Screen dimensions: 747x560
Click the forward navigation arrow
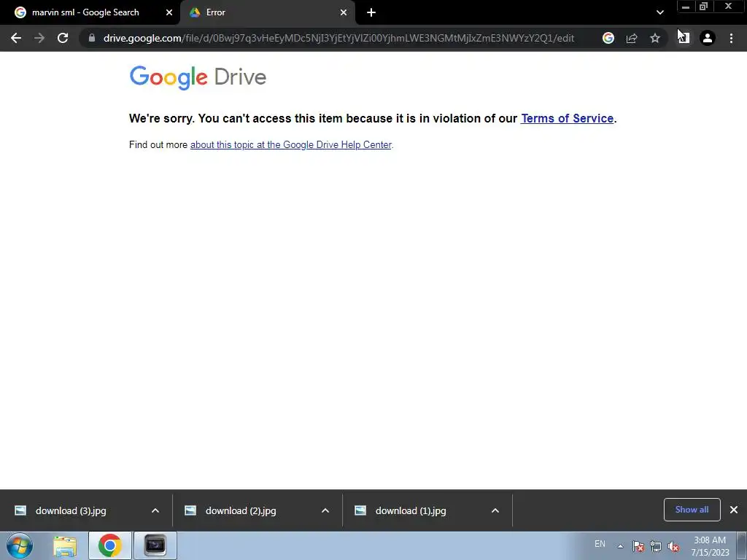(39, 38)
